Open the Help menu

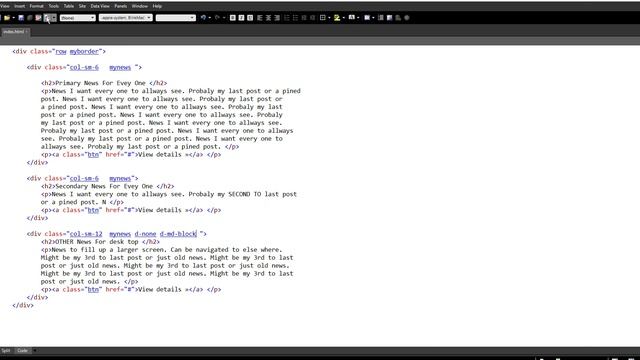click(x=157, y=6)
